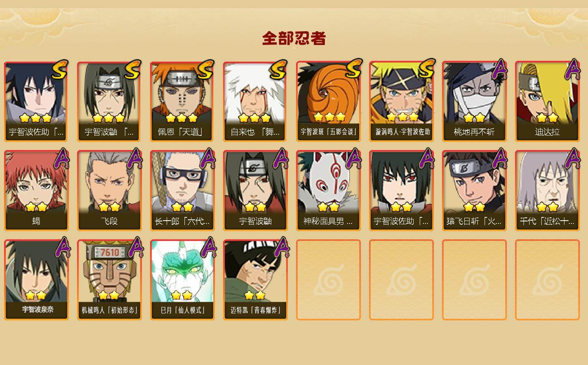
Task: Pick the 巳月「仙人模式」 card
Action: (182, 280)
